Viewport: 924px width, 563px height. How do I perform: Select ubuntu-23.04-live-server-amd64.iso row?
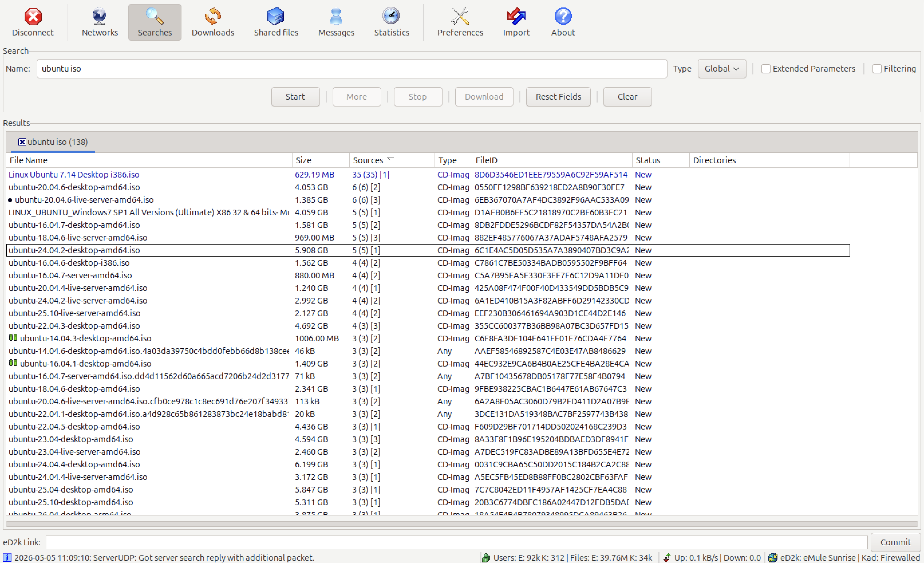pos(428,452)
